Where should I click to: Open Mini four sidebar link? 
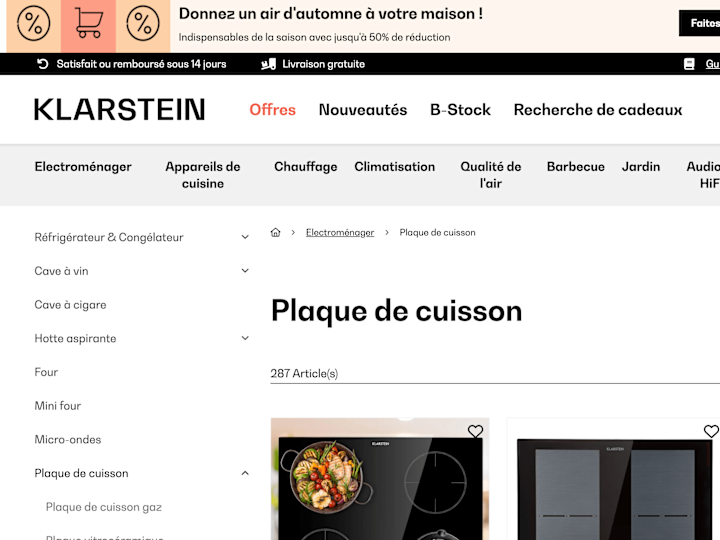coord(57,406)
